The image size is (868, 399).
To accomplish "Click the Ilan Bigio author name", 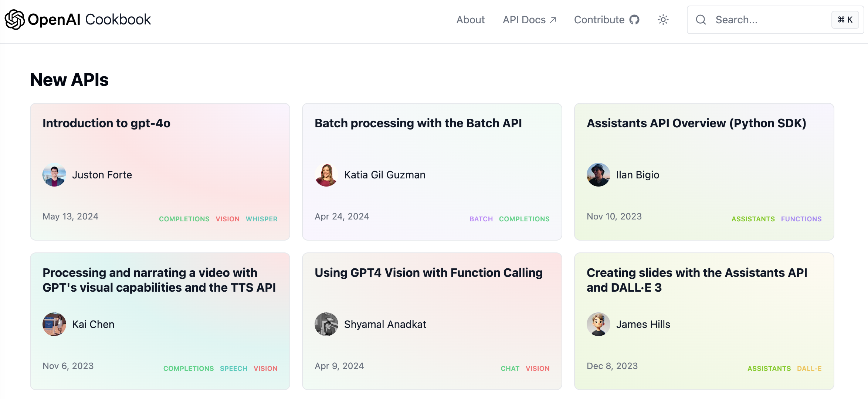I will coord(638,175).
